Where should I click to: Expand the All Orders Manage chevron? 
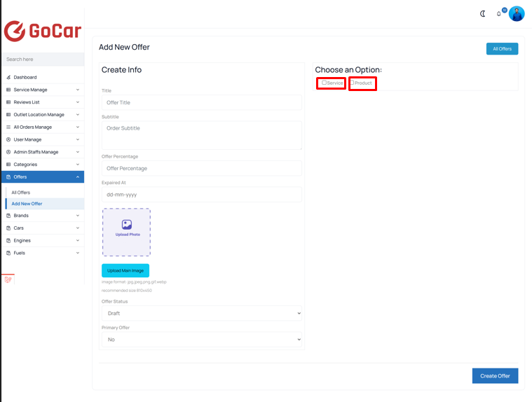click(78, 127)
